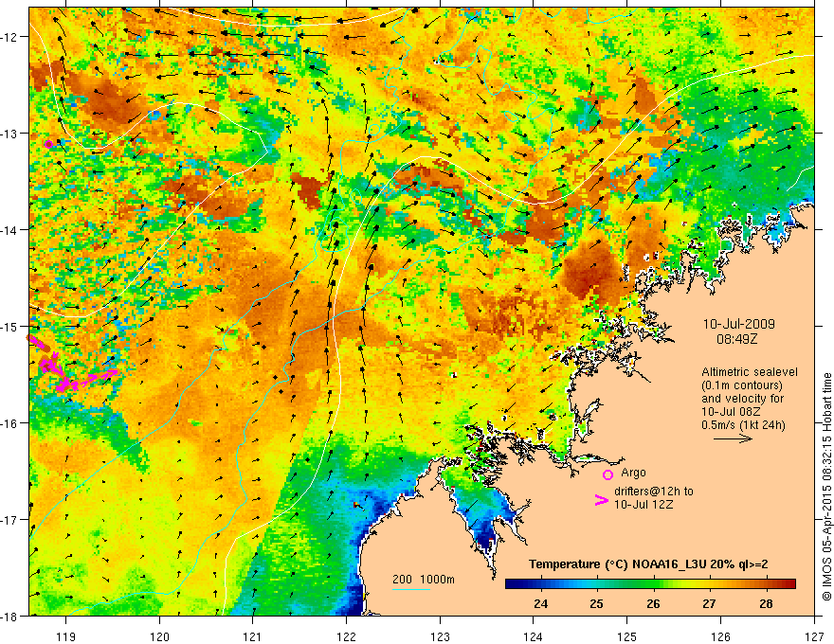Click the Temperature NOAA16_L3U colorbar title

pos(648,564)
